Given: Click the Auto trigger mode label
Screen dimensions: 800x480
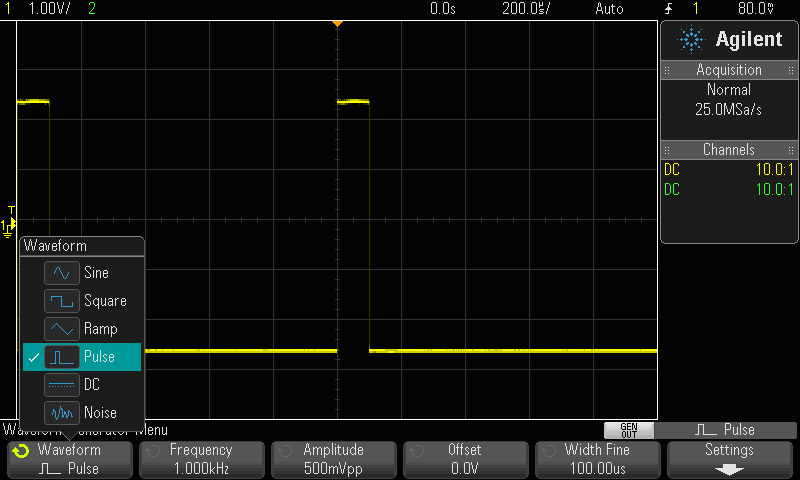Looking at the screenshot, I should click(608, 8).
